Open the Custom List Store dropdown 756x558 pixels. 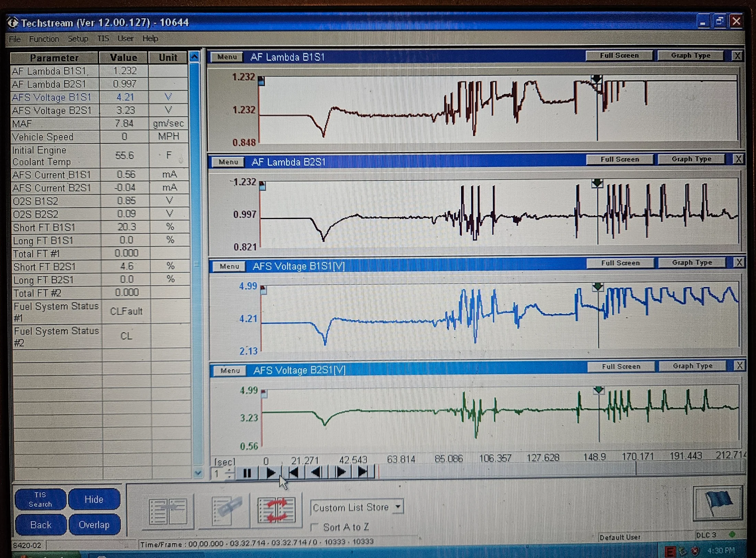coord(398,507)
